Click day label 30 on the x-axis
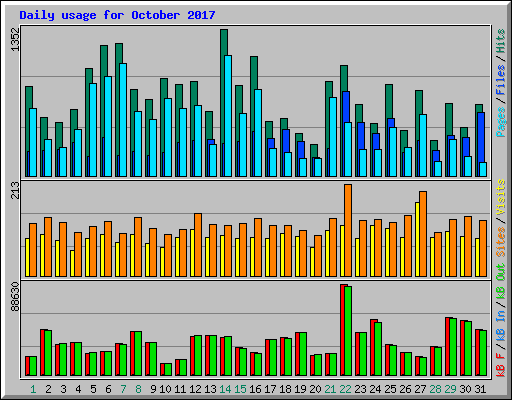The image size is (512, 400). (x=465, y=389)
